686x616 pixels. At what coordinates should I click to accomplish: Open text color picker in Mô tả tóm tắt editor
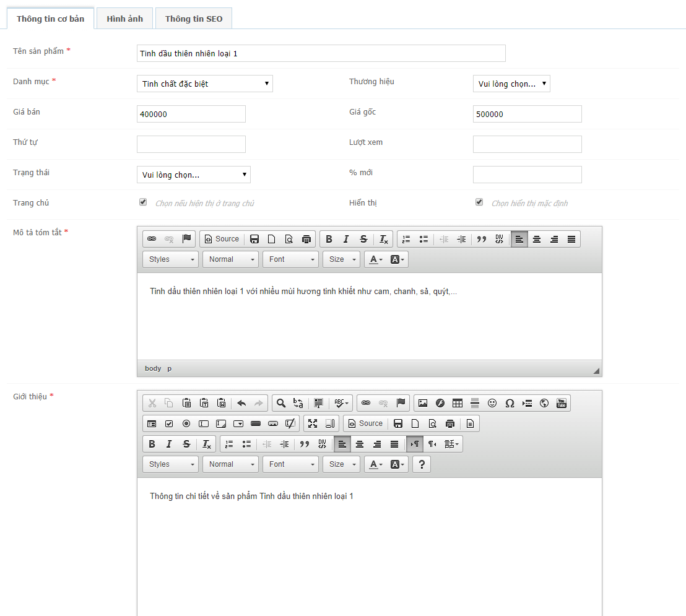(376, 259)
